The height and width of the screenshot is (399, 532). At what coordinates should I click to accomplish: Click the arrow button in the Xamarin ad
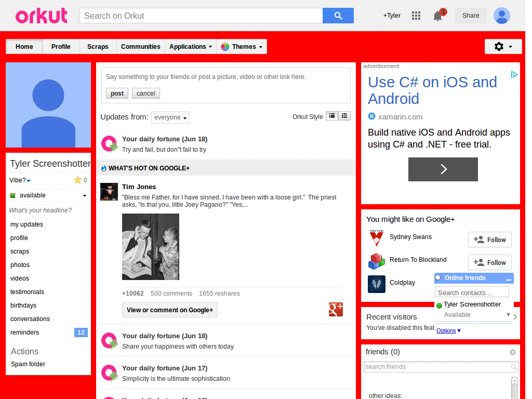coord(443,169)
